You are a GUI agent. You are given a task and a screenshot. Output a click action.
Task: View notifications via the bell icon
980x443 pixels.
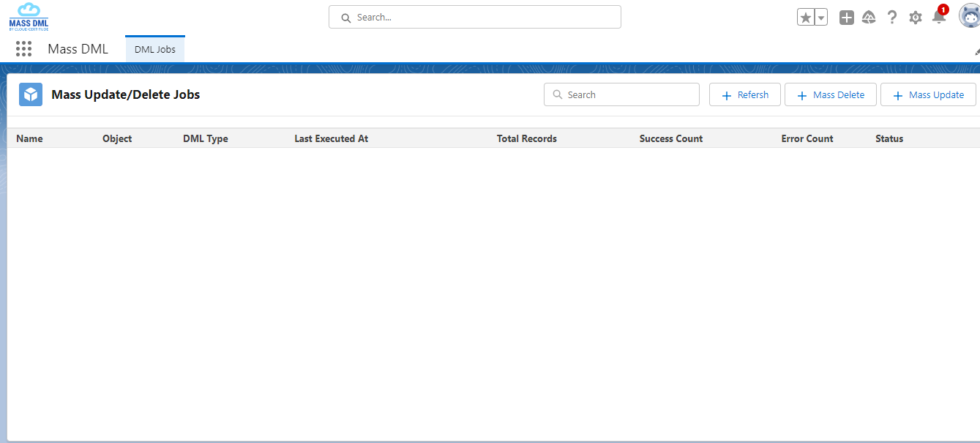938,18
